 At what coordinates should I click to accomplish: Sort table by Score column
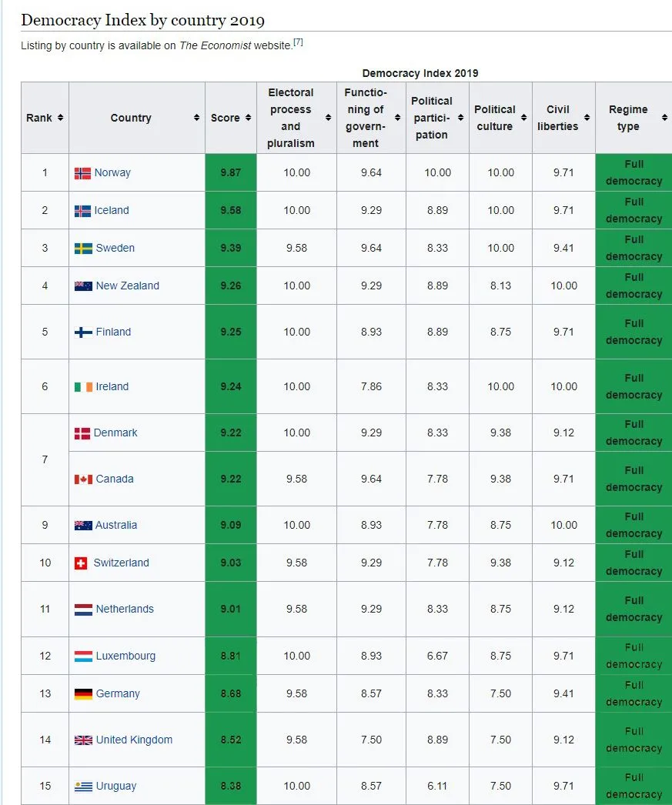click(248, 118)
